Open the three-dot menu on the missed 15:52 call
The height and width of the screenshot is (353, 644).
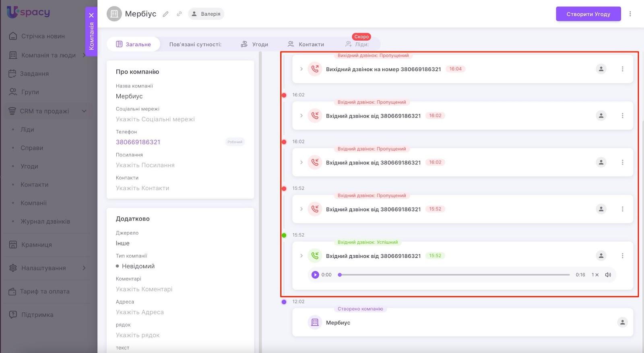(622, 209)
